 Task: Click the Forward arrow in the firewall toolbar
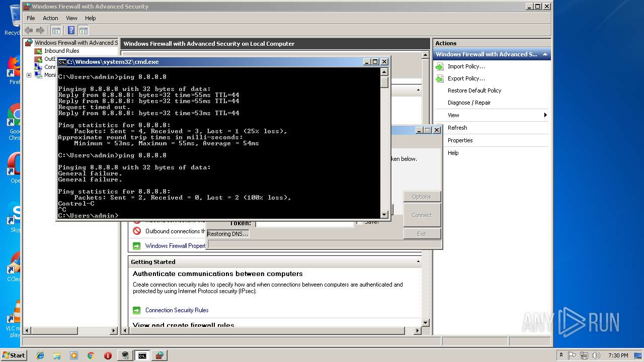tap(40, 30)
